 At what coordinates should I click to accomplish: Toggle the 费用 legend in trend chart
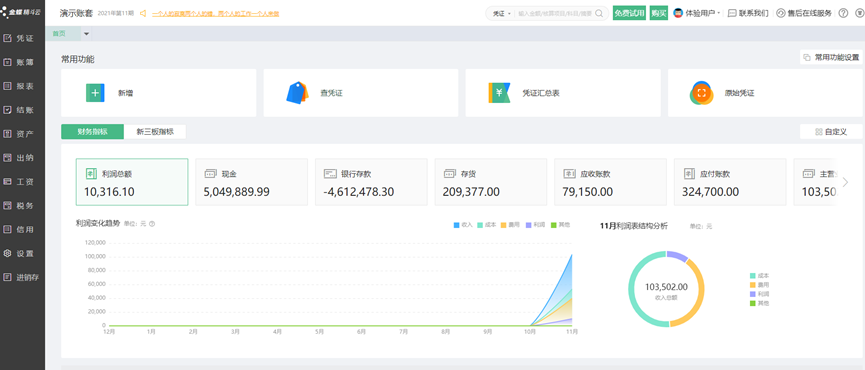511,225
